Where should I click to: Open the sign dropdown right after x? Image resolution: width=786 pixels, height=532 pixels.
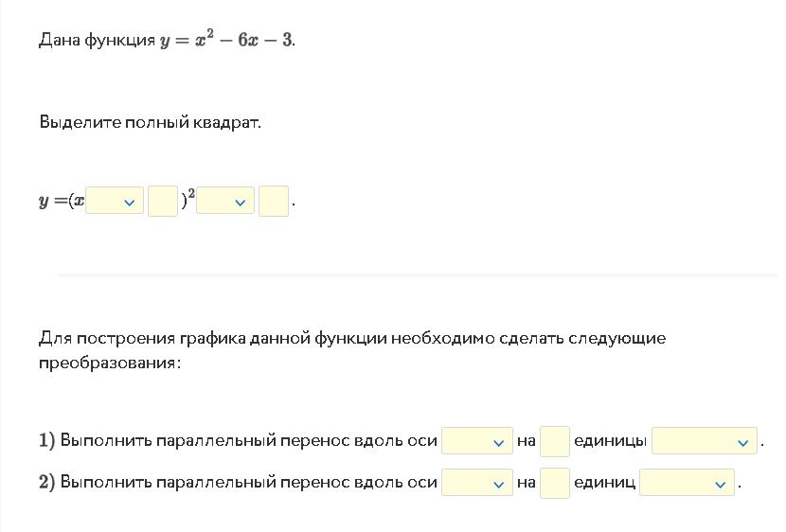(115, 201)
